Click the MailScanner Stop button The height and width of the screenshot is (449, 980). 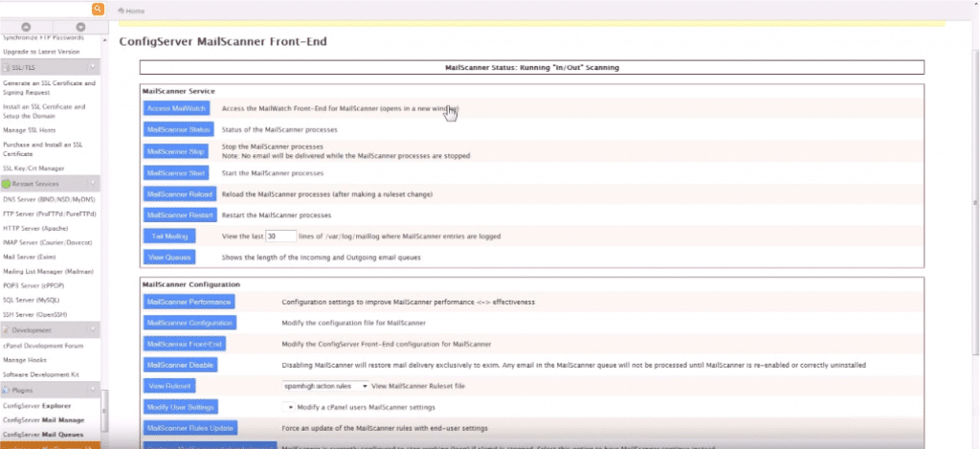[176, 151]
